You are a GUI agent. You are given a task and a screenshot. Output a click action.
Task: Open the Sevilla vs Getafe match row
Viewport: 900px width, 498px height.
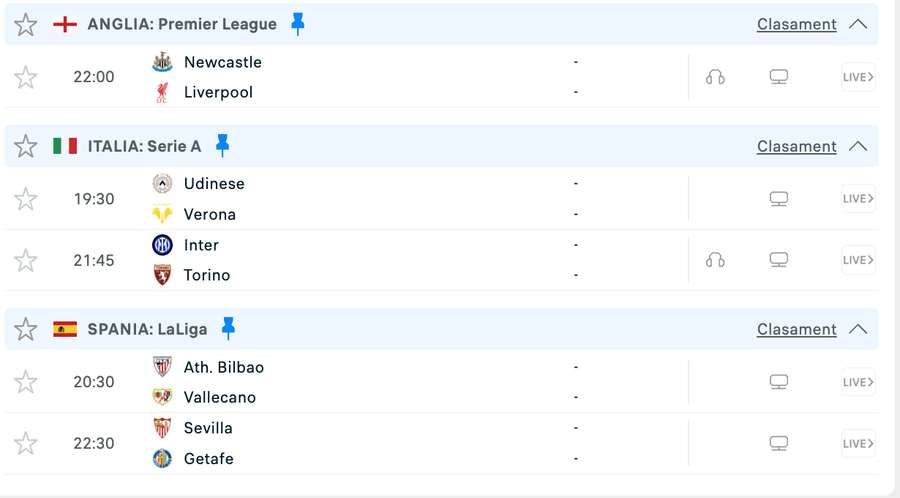pos(400,443)
